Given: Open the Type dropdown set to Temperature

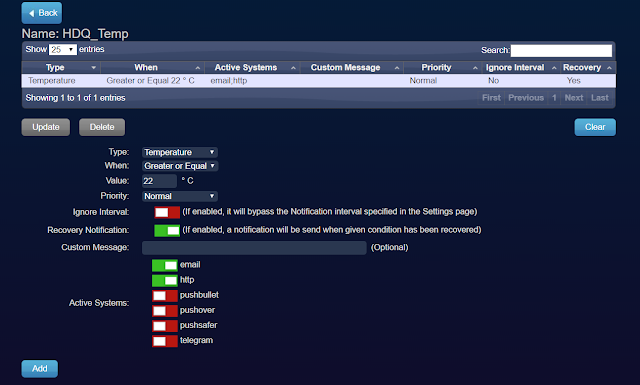Looking at the screenshot, I should click(x=180, y=152).
